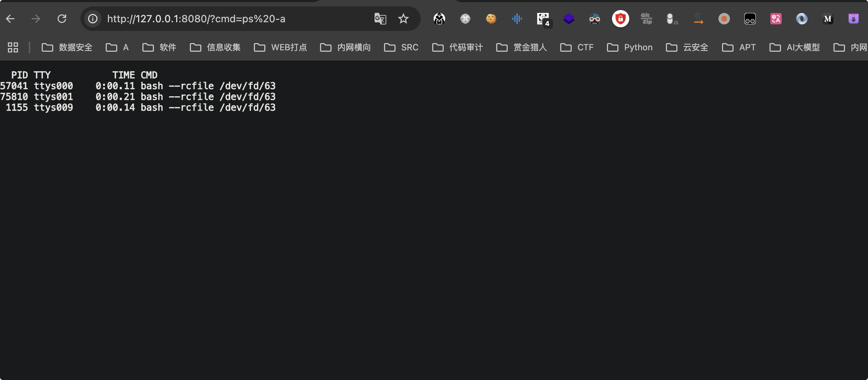
Task: Click process ID 57041
Action: [14, 86]
